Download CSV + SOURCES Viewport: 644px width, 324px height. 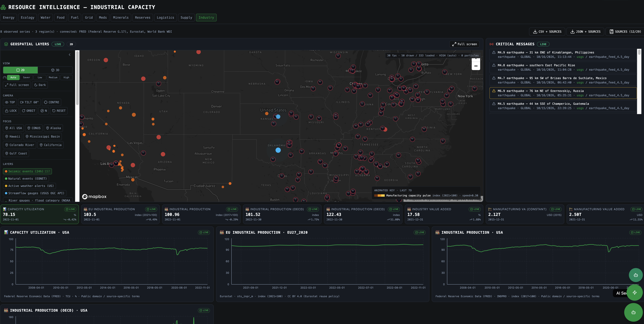coord(547,32)
